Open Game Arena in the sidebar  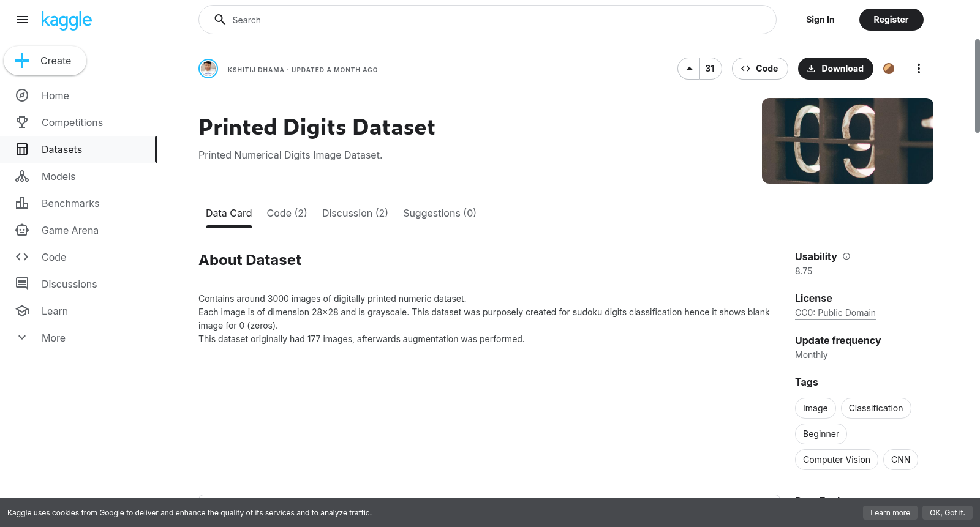70,230
